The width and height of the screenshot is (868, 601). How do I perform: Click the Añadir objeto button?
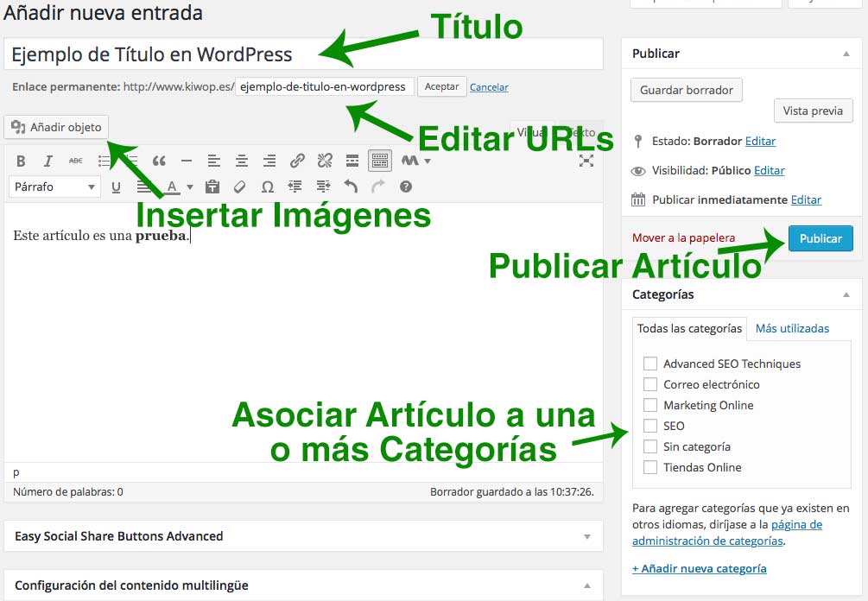click(x=56, y=127)
